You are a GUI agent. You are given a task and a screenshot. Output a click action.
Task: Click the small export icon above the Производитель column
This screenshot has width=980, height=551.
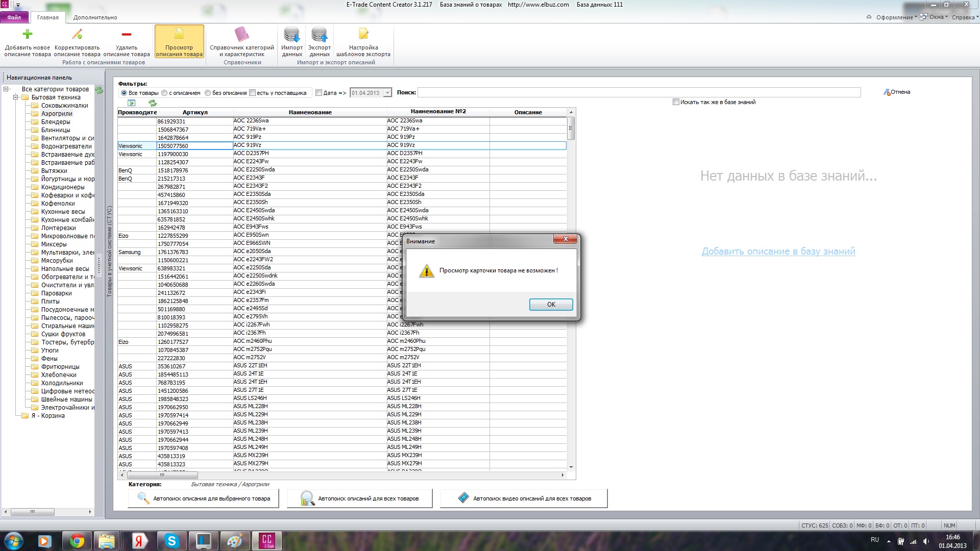click(x=132, y=103)
